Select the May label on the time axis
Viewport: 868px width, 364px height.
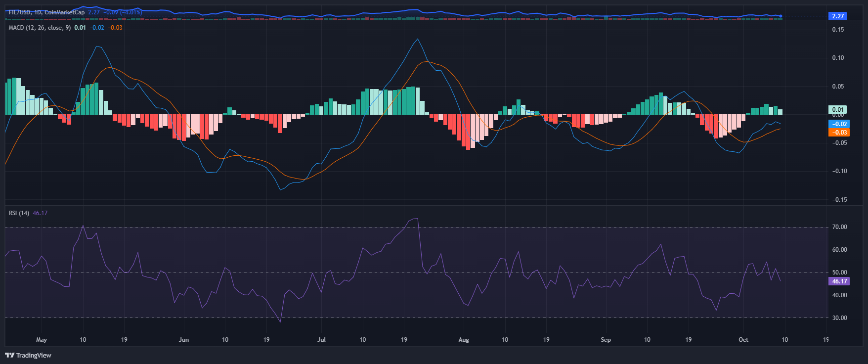point(42,340)
